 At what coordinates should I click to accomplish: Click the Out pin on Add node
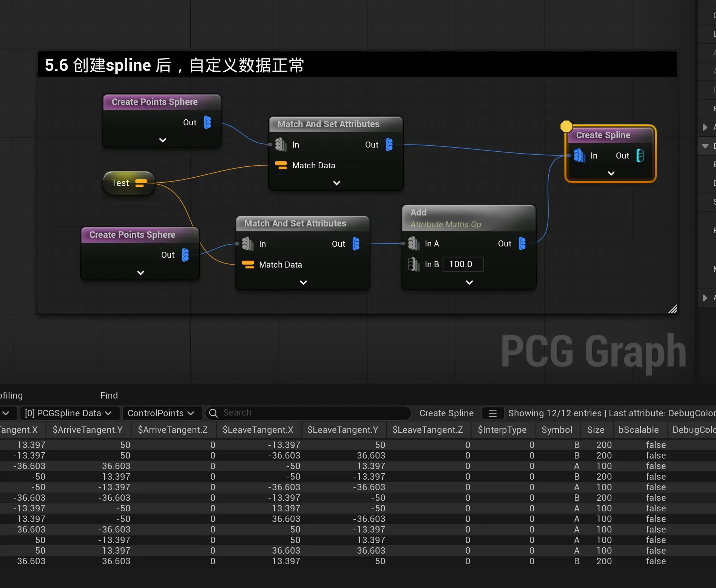click(522, 244)
